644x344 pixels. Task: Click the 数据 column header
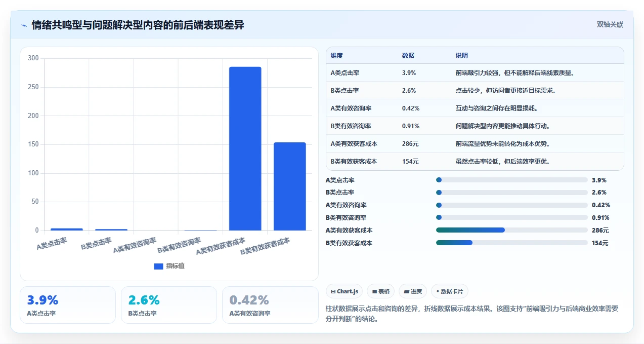(x=408, y=56)
